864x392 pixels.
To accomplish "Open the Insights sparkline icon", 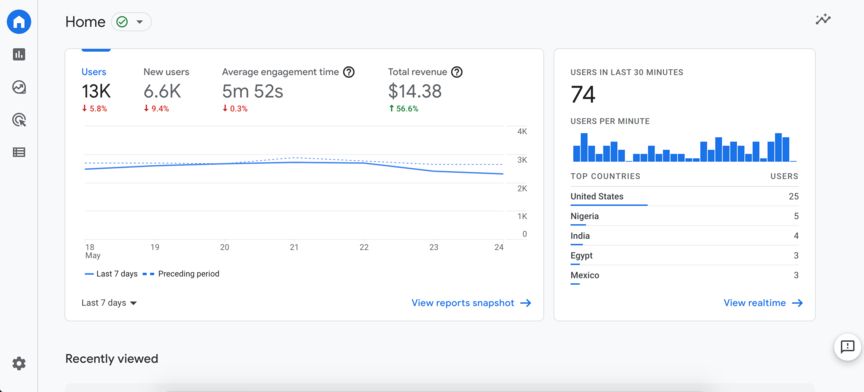I will point(823,19).
